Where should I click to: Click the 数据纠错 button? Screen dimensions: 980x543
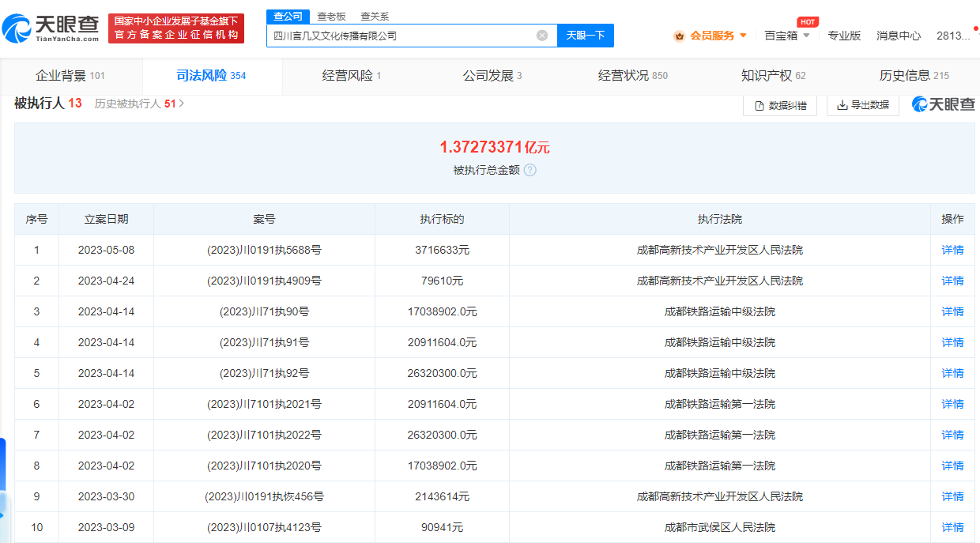[x=780, y=105]
